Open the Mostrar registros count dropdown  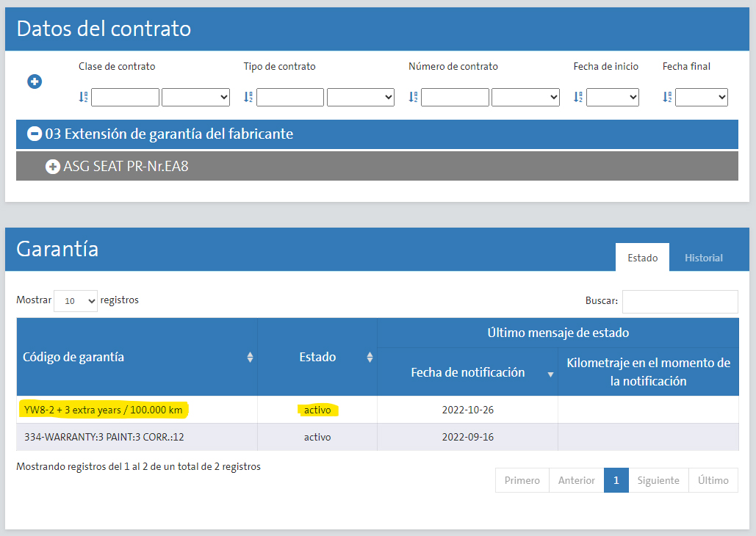click(x=76, y=301)
